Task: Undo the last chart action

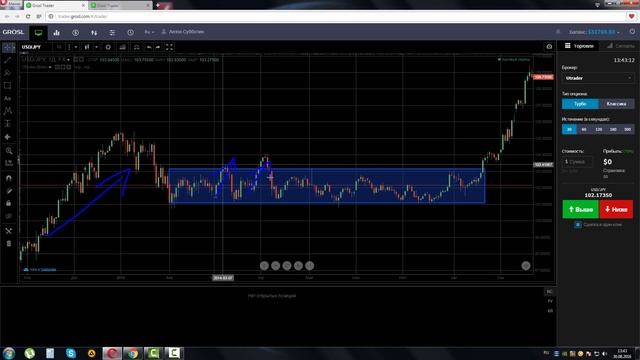Action: click(149, 47)
